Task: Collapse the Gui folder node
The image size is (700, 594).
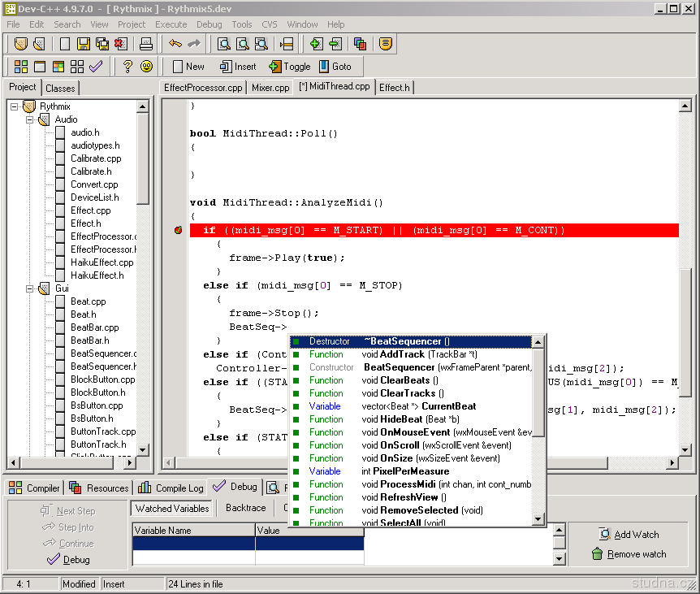Action: click(30, 288)
